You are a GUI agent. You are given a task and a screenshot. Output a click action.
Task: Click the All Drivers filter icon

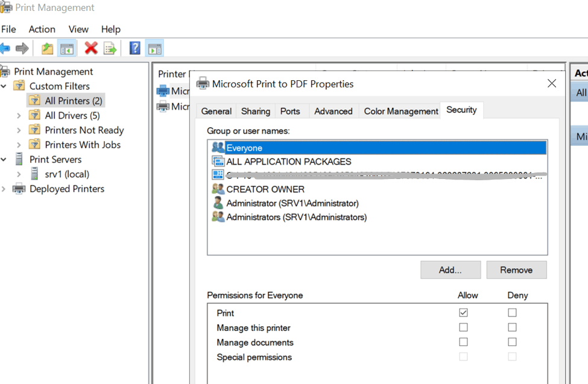point(34,115)
